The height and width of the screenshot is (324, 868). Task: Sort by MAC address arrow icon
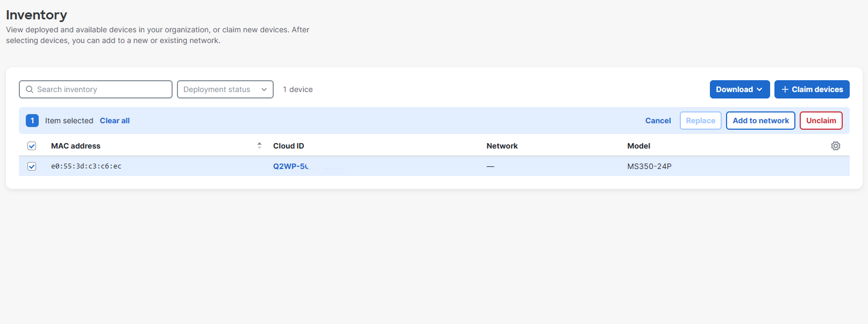point(259,145)
